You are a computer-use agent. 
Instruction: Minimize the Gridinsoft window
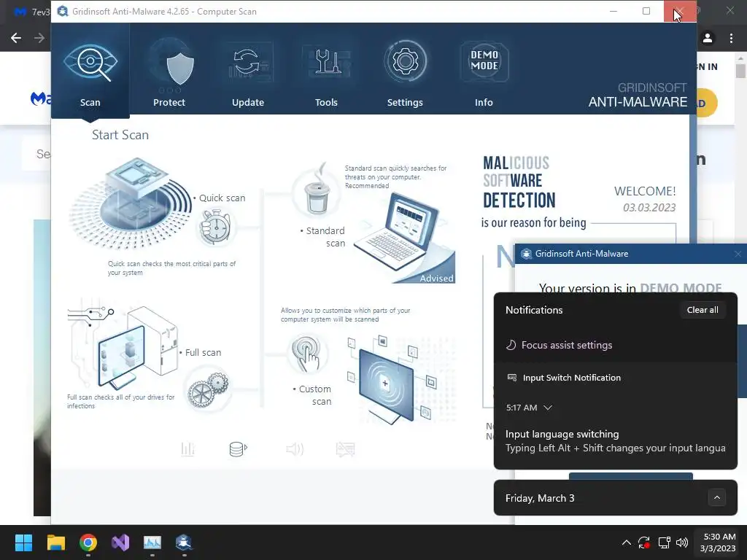614,11
